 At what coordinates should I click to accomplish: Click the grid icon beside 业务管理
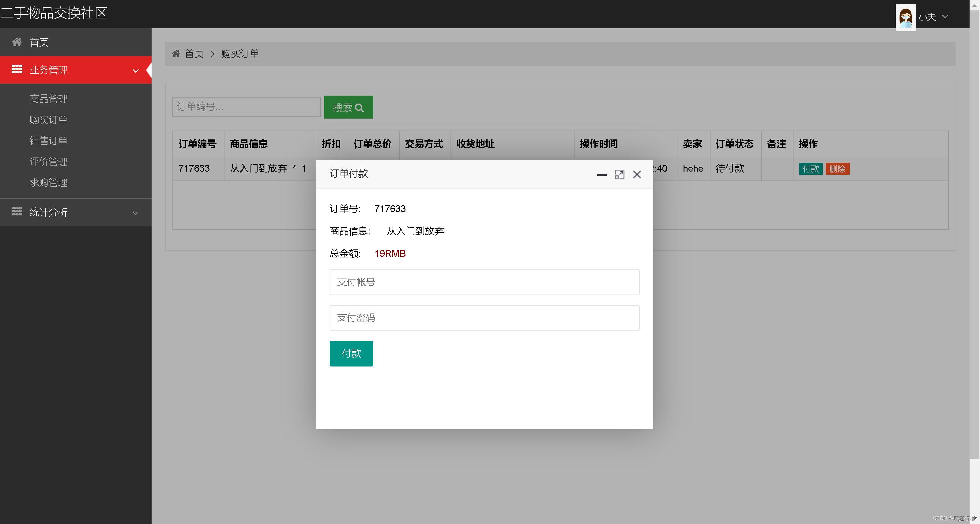click(17, 69)
